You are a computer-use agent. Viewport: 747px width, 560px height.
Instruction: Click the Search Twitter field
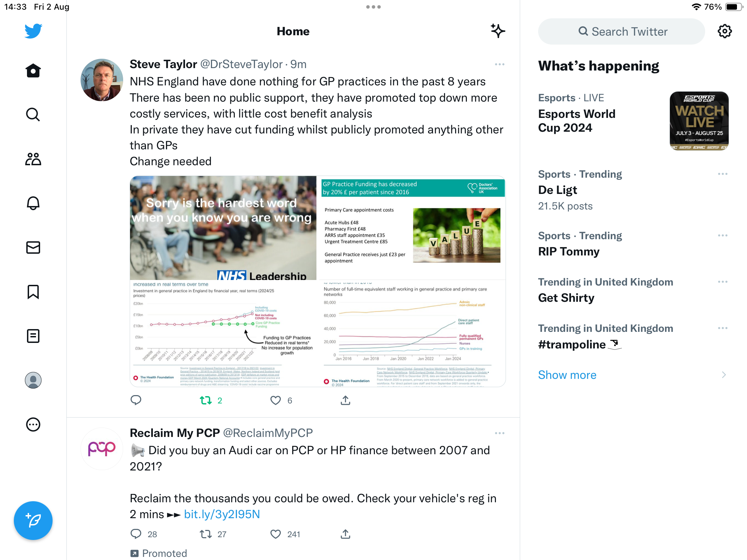[621, 31]
